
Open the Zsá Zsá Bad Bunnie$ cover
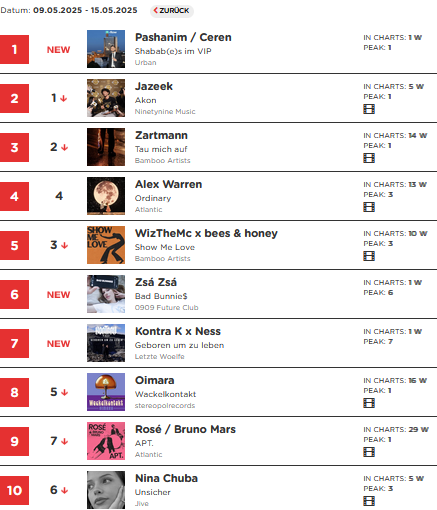(106, 294)
